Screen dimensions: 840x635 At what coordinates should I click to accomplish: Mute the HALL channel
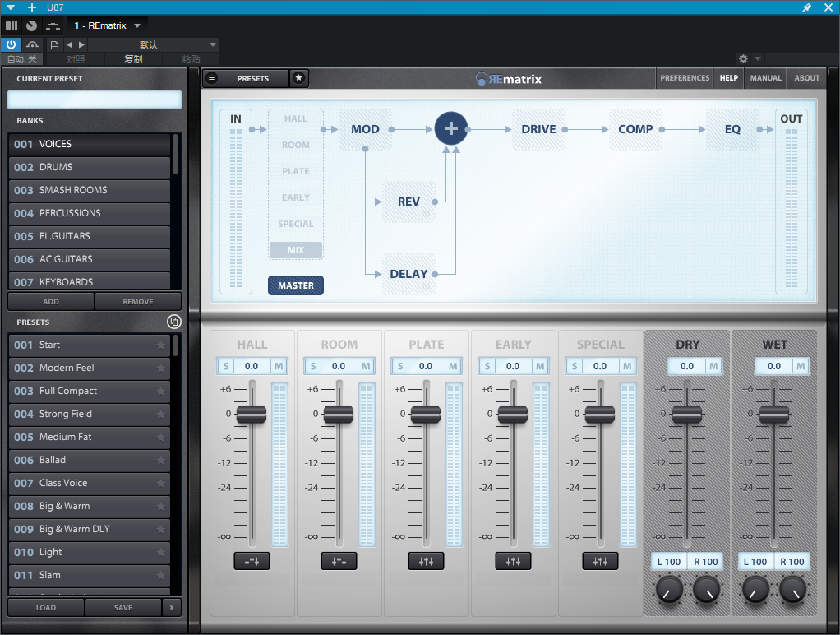tap(279, 366)
